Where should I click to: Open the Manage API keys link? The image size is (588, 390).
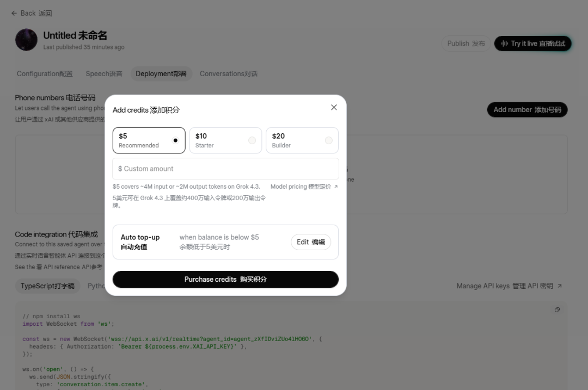pyautogui.click(x=509, y=286)
